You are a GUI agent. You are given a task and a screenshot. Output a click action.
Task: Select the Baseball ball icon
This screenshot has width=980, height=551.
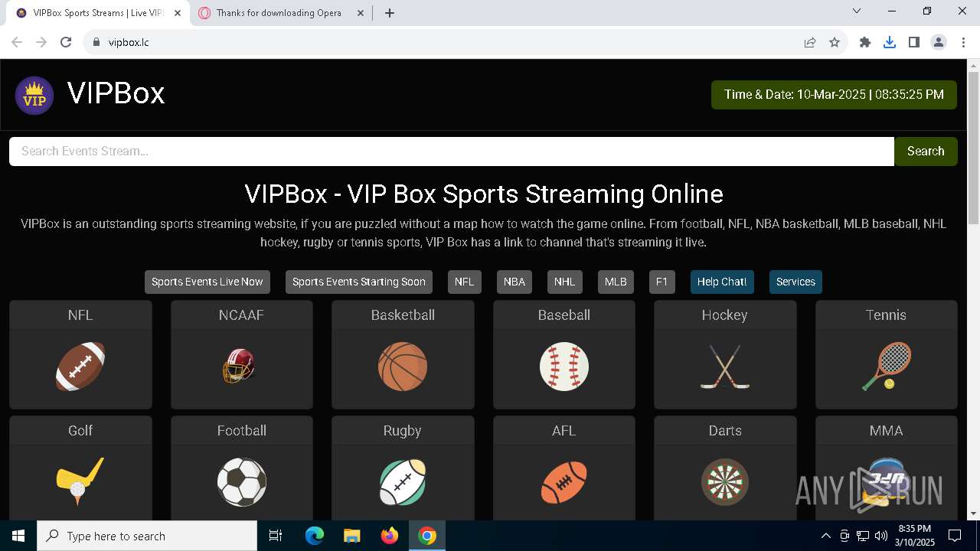click(564, 367)
